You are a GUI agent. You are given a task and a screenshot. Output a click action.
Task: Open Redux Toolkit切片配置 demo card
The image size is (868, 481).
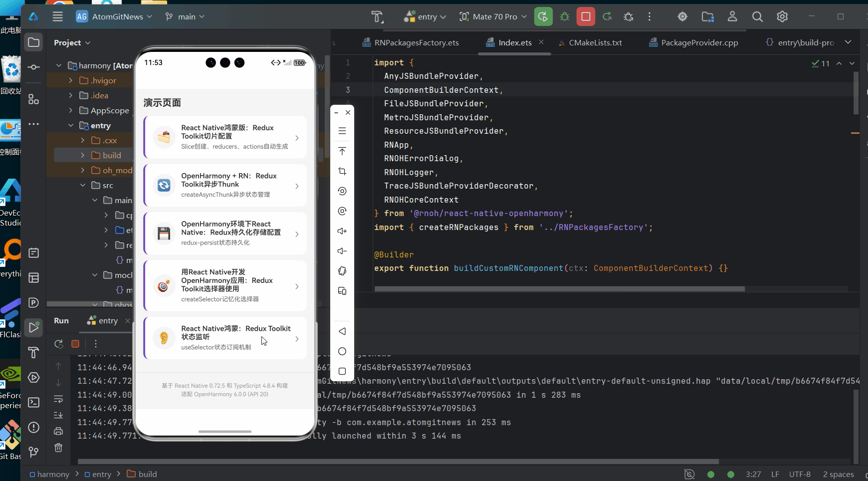(225, 137)
